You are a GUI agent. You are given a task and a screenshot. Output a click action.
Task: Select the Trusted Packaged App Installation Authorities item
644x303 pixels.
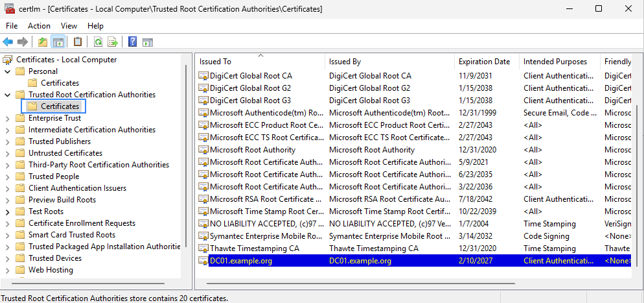[104, 247]
